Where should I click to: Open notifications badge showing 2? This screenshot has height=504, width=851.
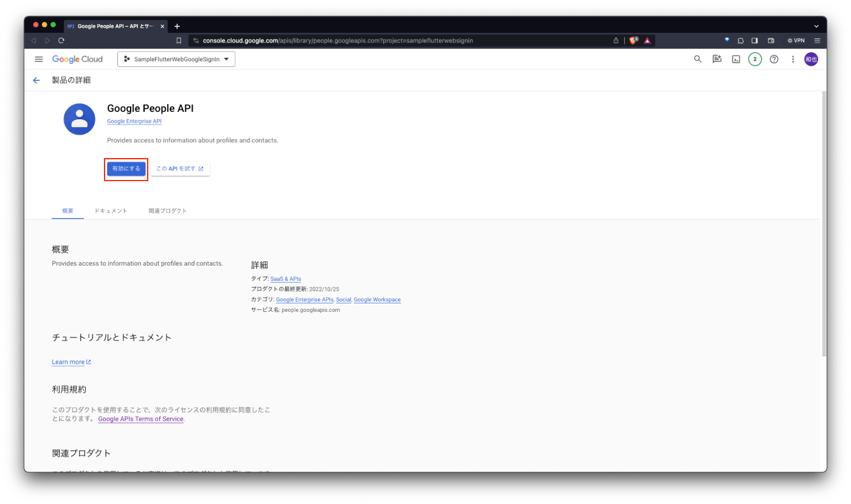(755, 59)
